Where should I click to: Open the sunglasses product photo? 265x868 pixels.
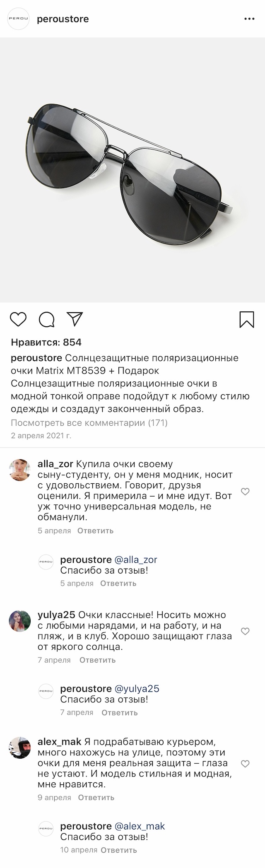pyautogui.click(x=132, y=170)
